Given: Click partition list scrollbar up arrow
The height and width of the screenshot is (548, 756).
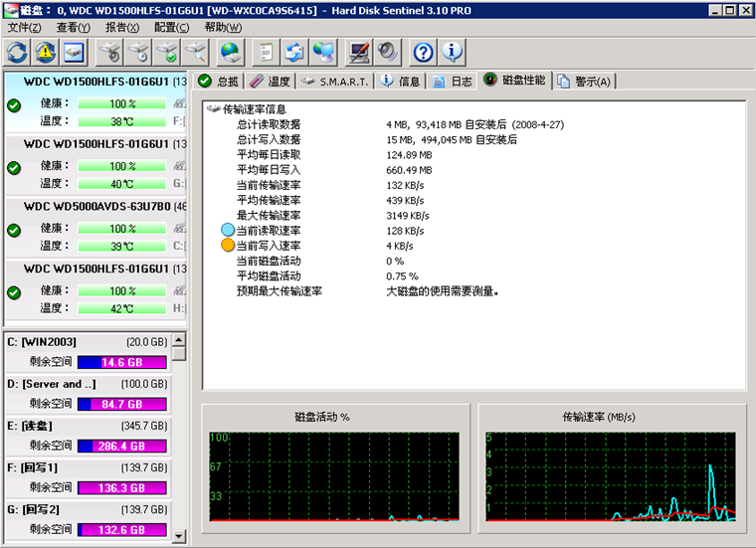Looking at the screenshot, I should [179, 339].
